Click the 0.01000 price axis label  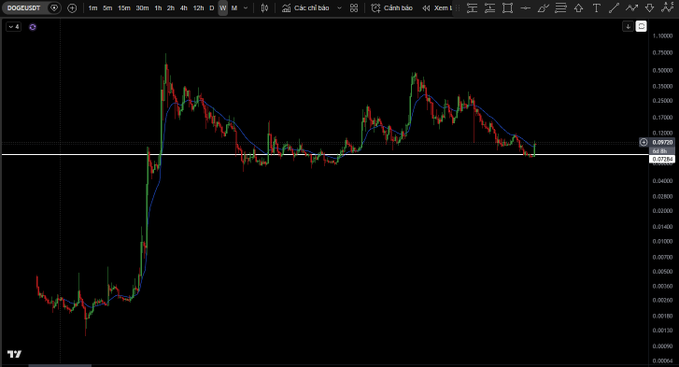pyautogui.click(x=663, y=241)
